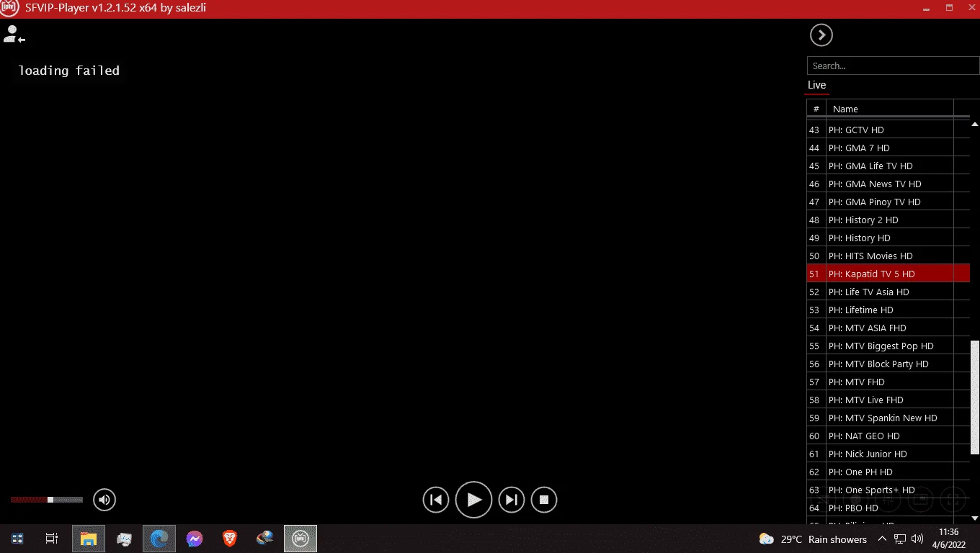Viewport: 980px width, 553px height.
Task: Select channel PH: GMA 7 HD
Action: (888, 148)
